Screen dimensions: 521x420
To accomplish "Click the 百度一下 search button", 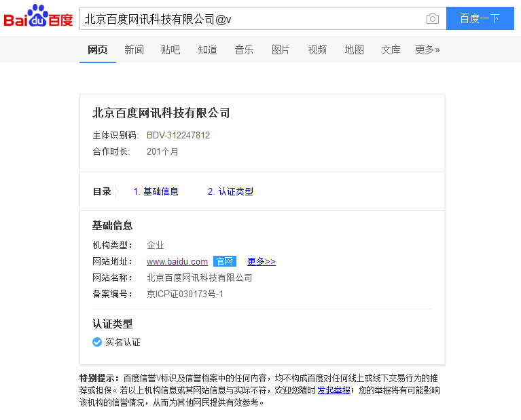I will [480, 18].
